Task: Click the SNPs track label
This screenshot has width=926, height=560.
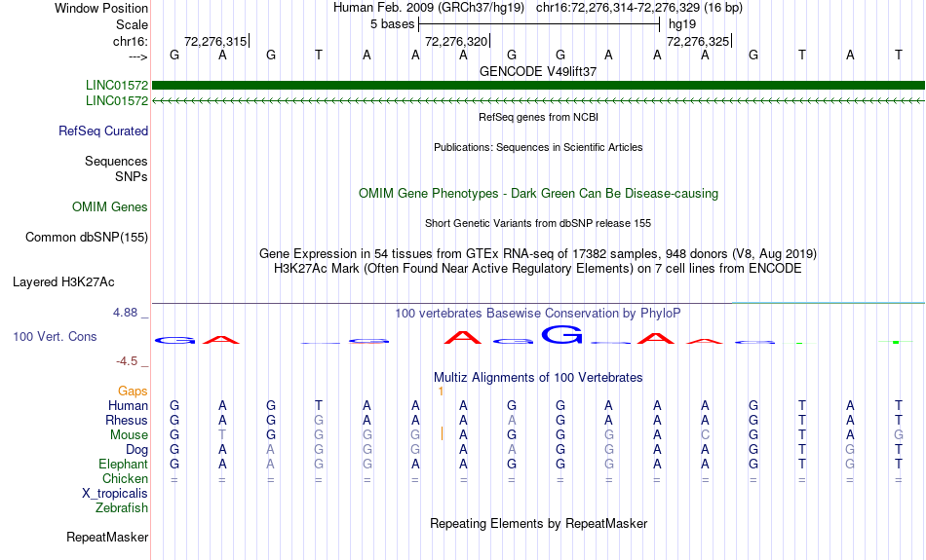Action: (132, 177)
